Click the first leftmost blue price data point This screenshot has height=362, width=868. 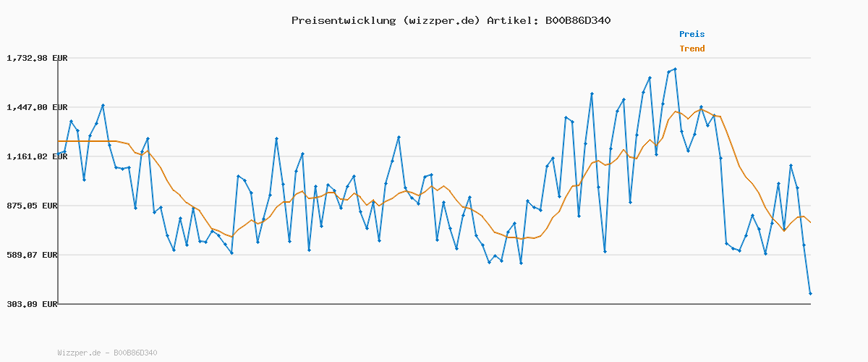click(59, 153)
